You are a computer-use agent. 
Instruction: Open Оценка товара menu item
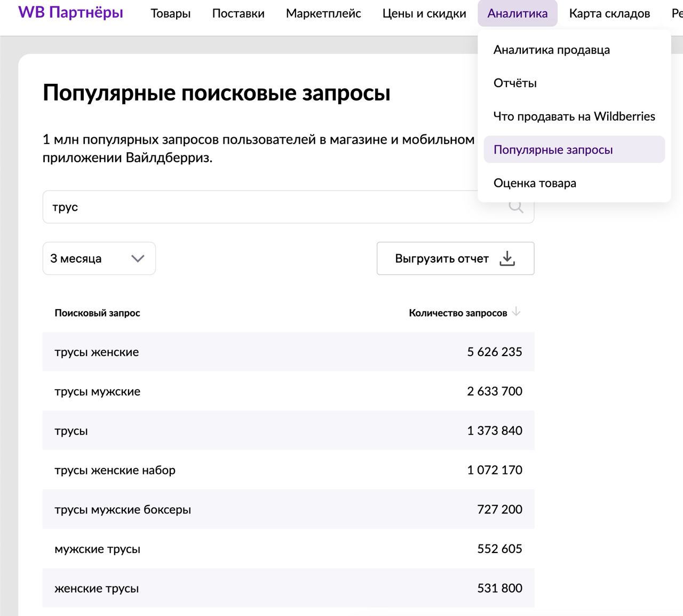[x=535, y=183]
